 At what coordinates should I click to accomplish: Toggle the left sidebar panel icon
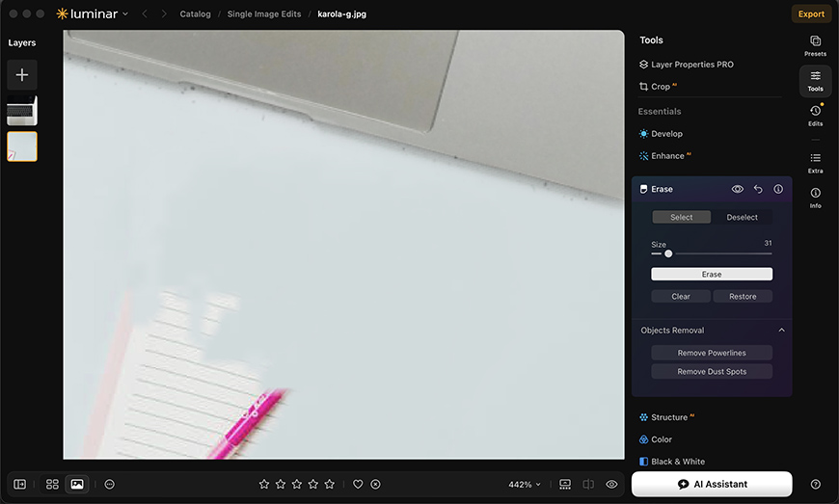point(20,484)
